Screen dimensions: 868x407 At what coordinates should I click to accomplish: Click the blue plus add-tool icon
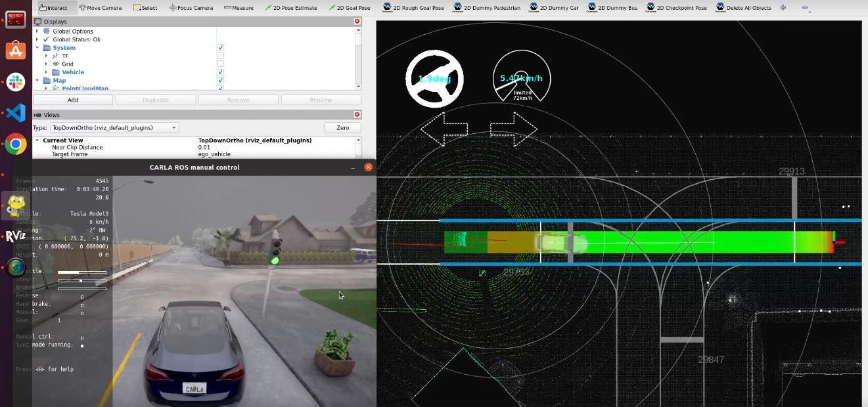[x=783, y=8]
